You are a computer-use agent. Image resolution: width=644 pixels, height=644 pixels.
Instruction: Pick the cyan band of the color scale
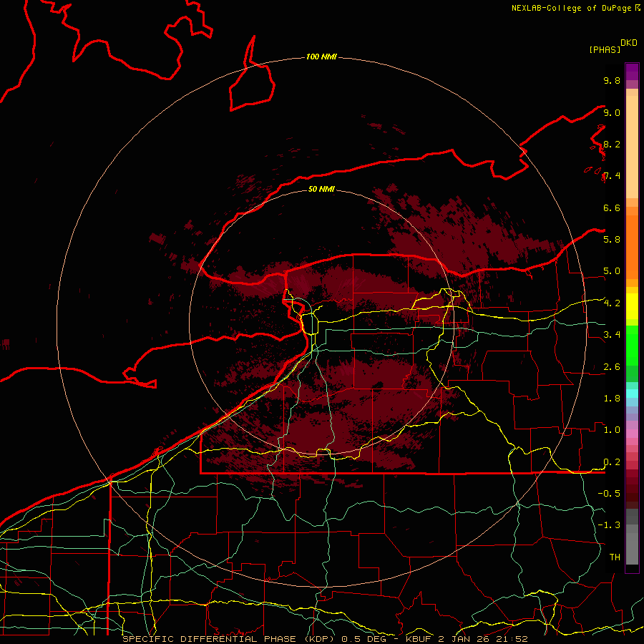pyautogui.click(x=632, y=394)
